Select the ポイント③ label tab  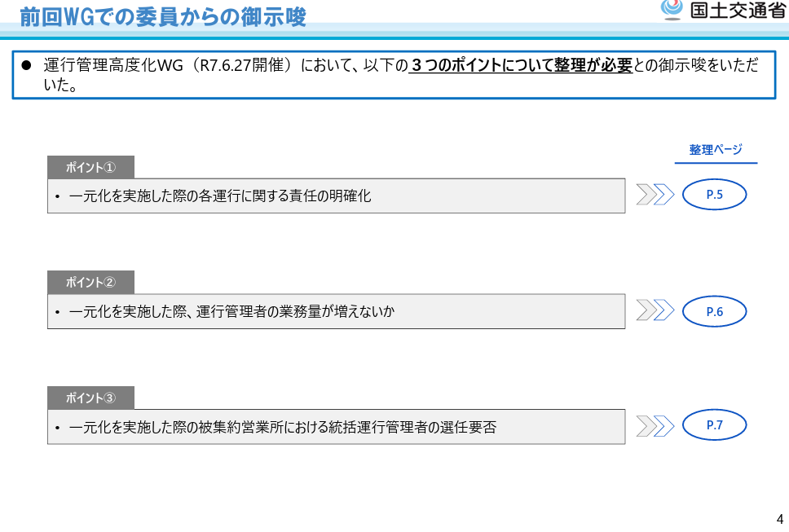(90, 398)
